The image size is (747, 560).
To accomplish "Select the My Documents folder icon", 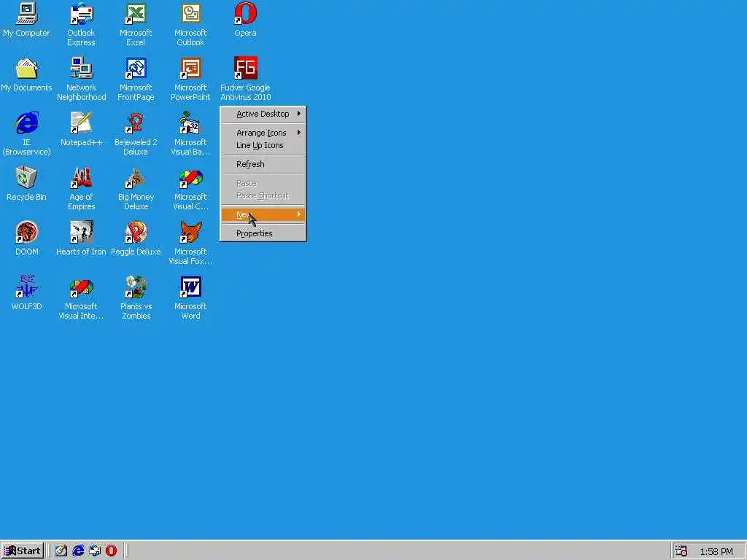I will [x=26, y=74].
